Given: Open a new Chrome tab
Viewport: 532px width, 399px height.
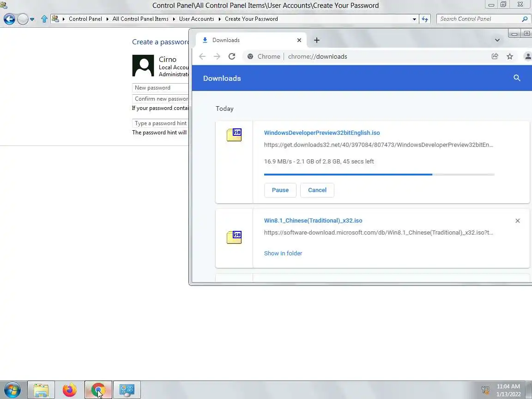Looking at the screenshot, I should click(x=316, y=40).
